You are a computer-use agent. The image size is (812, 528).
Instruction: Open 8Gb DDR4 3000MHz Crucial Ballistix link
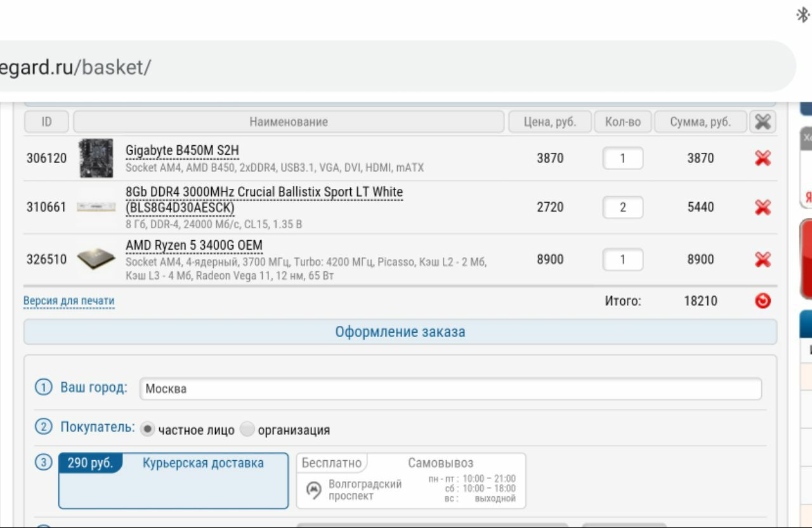(264, 200)
